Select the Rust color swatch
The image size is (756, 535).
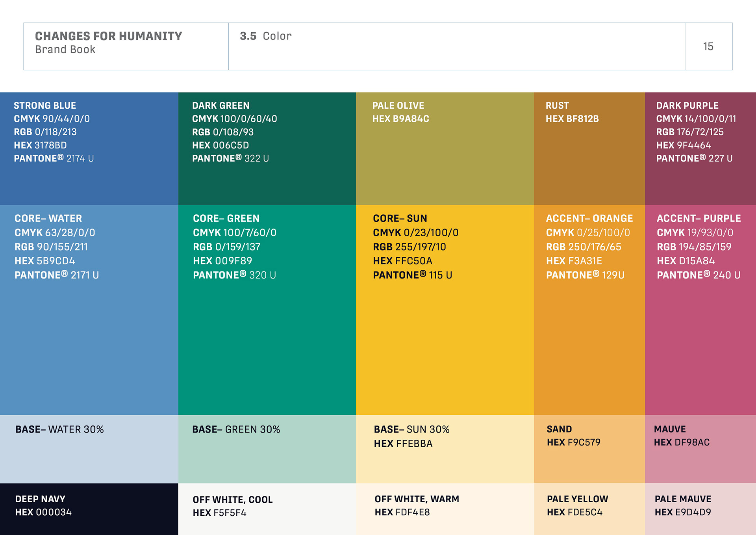click(589, 149)
